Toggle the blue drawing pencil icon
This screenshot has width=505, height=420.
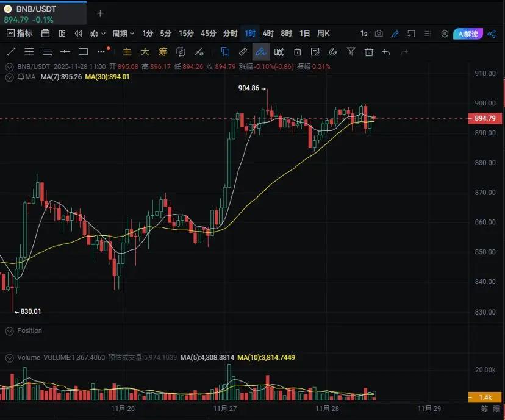[395, 34]
